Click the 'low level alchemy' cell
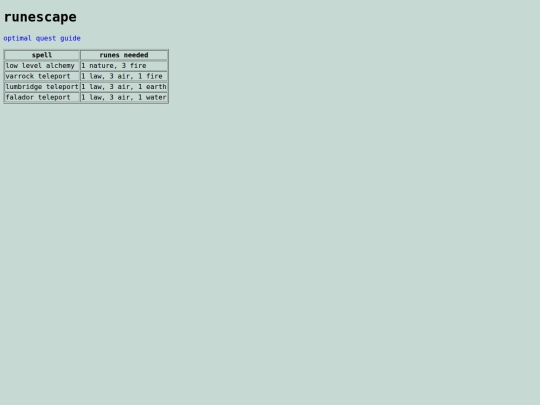 click(42, 66)
